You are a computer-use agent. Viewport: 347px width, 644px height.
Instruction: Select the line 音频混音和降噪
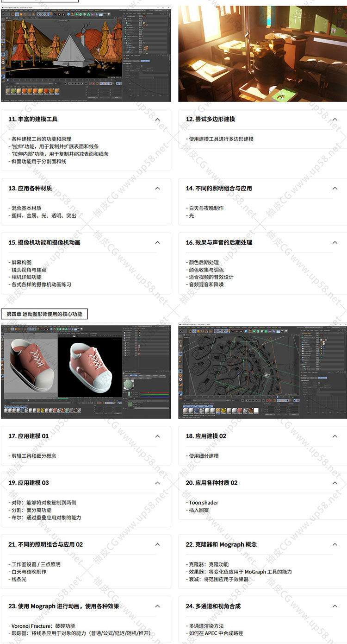(205, 284)
